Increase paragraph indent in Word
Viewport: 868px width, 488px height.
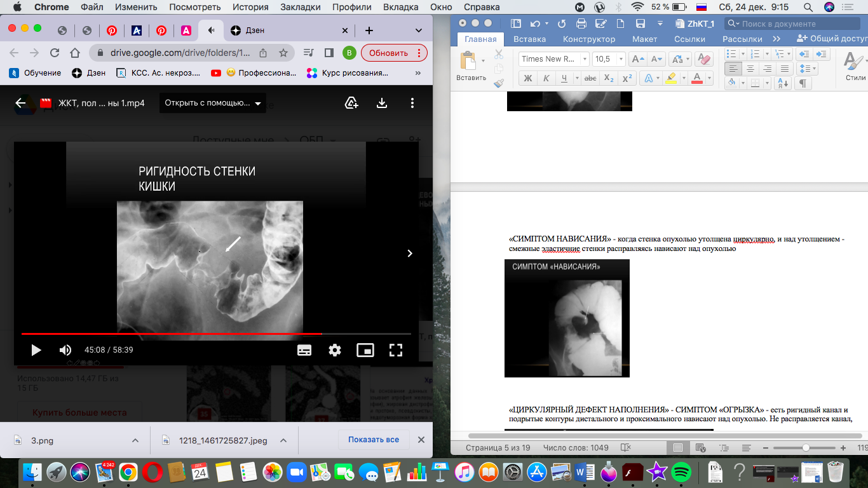click(822, 54)
